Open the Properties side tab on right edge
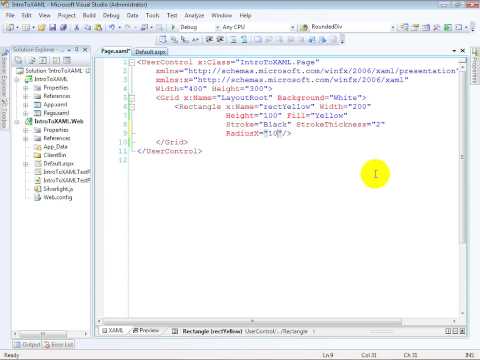This screenshot has height=360, width=480. [x=475, y=66]
